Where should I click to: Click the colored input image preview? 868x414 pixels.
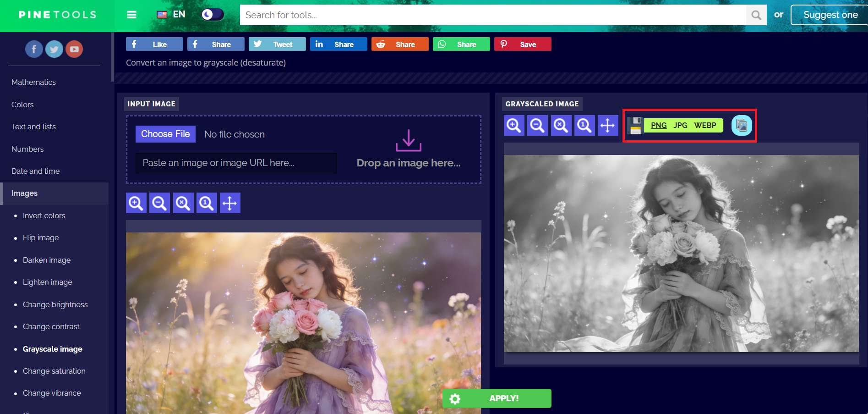(304, 323)
